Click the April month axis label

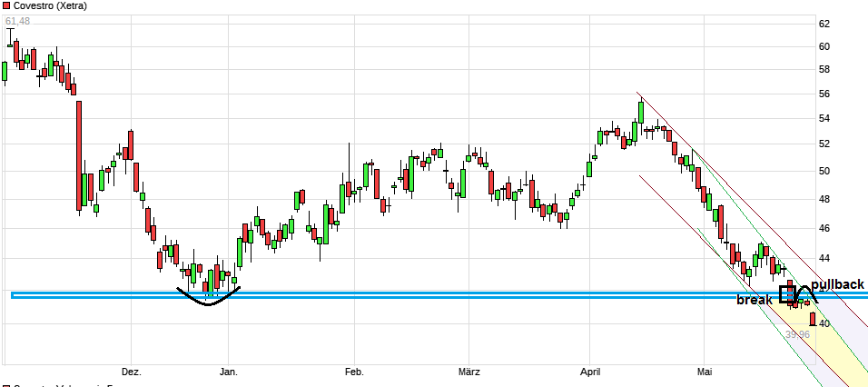point(589,371)
